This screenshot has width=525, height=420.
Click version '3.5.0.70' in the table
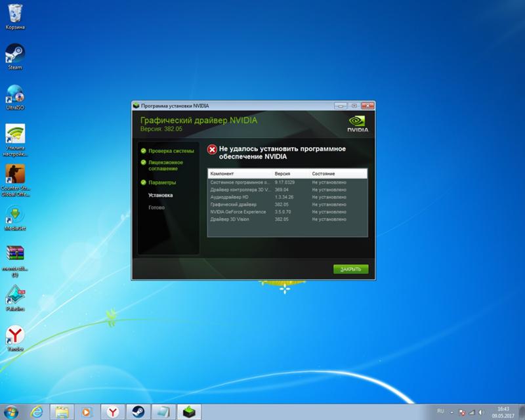click(283, 212)
